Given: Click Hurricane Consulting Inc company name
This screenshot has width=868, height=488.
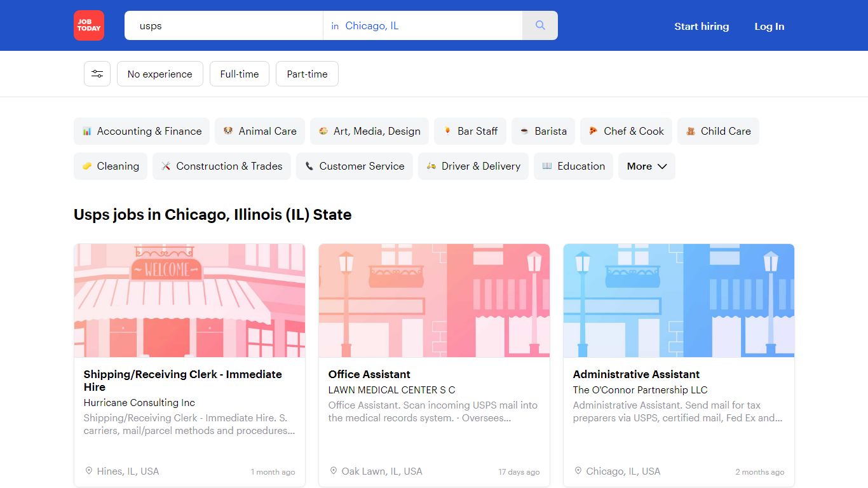Looking at the screenshot, I should click(139, 402).
